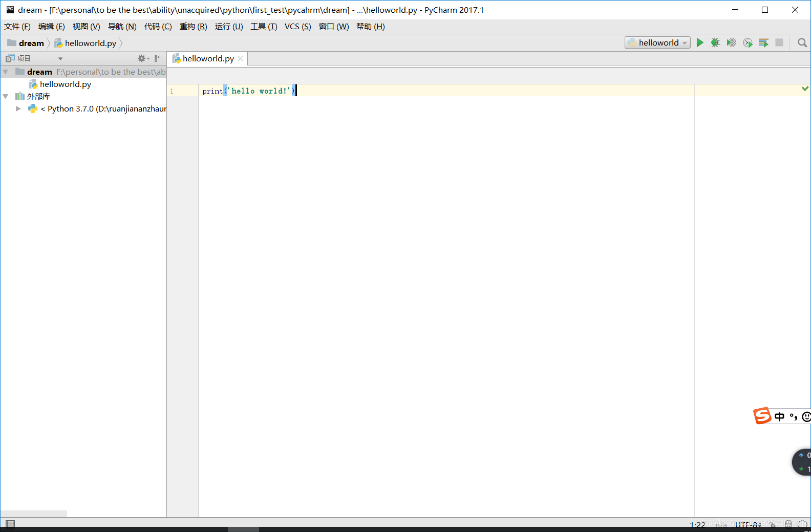Viewport: 811px width, 532px height.
Task: Click the gray Stop button
Action: pyautogui.click(x=779, y=43)
